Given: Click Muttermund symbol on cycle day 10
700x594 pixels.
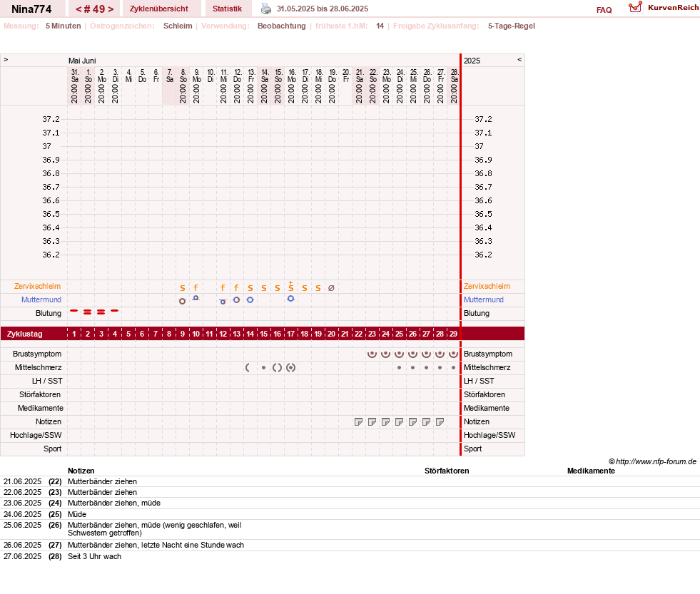Looking at the screenshot, I should click(196, 298).
